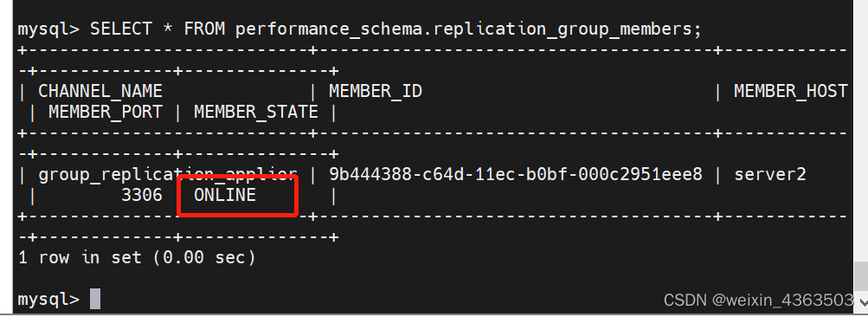Screen dimensions: 868x317
Task: Click the top mysql> prompt before SELECT
Action: tap(48, 29)
